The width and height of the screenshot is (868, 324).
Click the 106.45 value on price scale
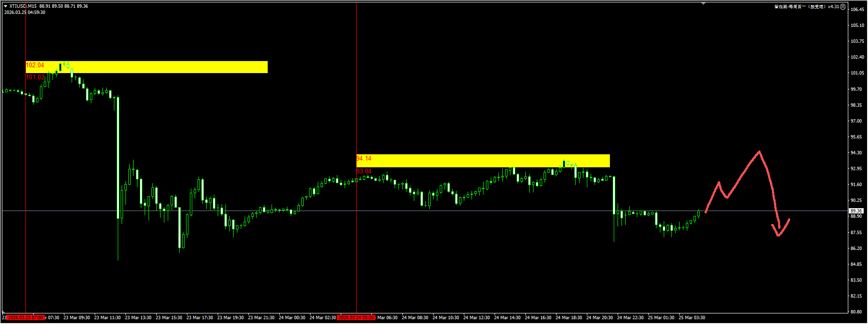[857, 10]
